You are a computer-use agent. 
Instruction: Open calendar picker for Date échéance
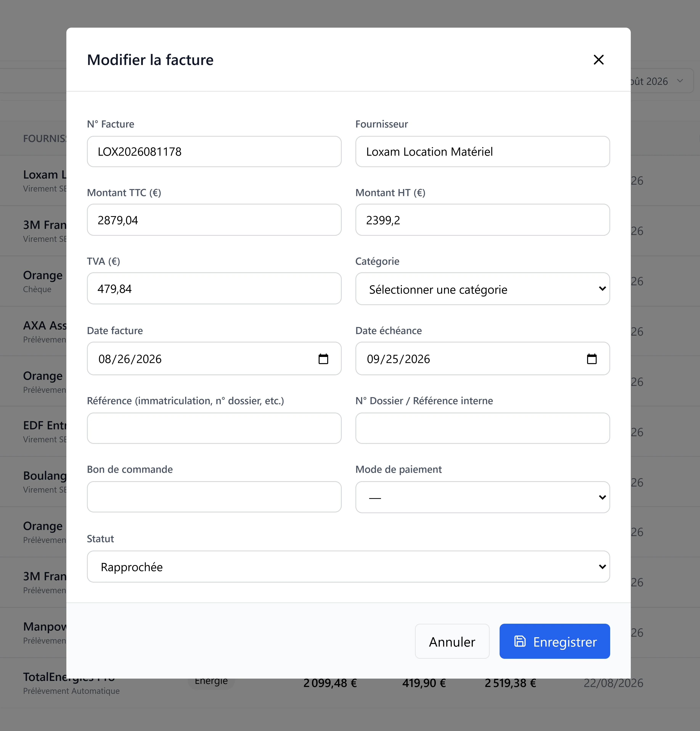592,359
